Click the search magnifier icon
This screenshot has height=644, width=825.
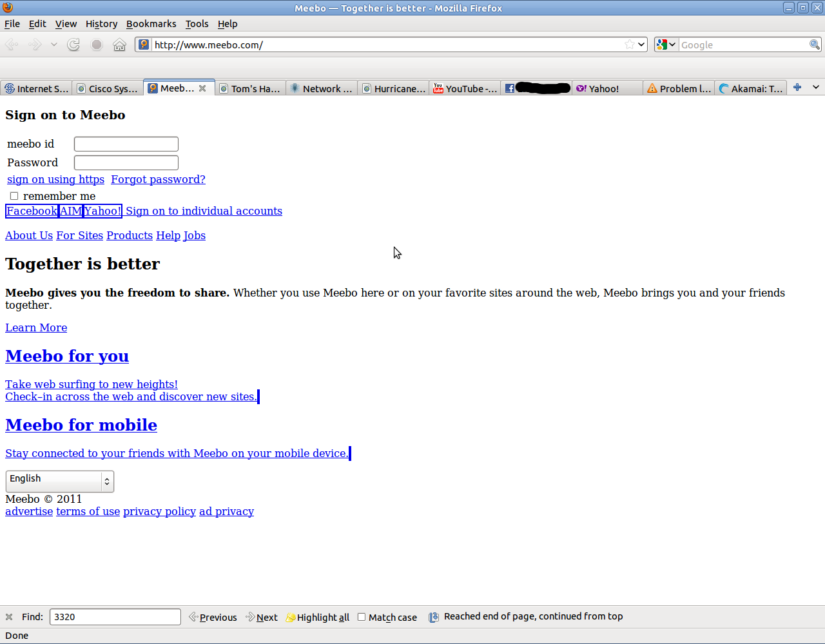pyautogui.click(x=815, y=44)
